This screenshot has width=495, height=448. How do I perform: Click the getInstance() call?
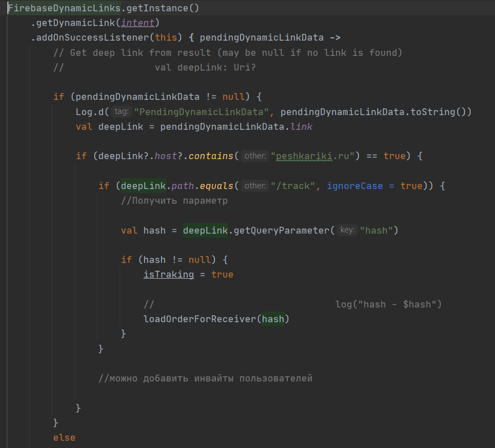(163, 8)
